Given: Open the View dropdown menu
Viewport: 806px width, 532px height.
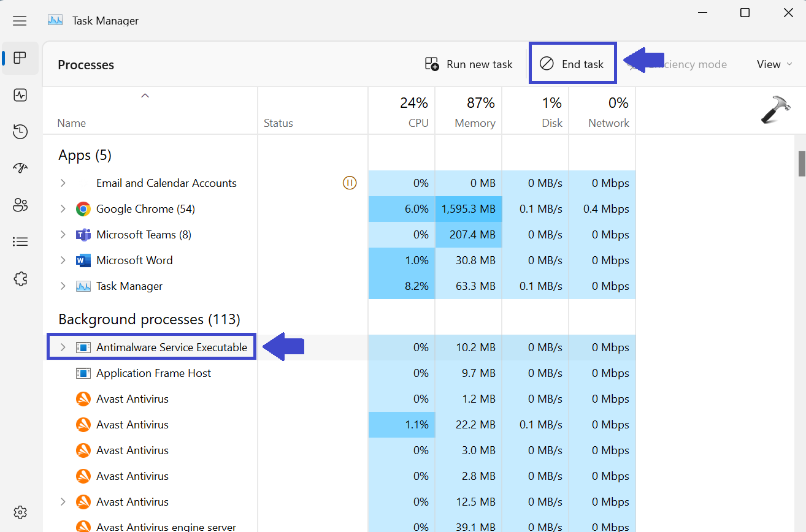Looking at the screenshot, I should click(775, 64).
